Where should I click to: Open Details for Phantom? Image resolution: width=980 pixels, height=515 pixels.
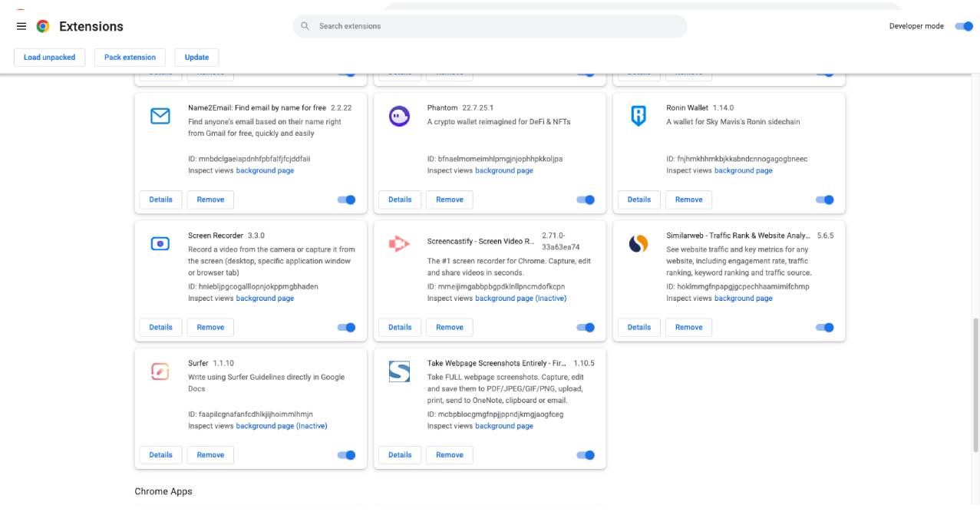400,200
